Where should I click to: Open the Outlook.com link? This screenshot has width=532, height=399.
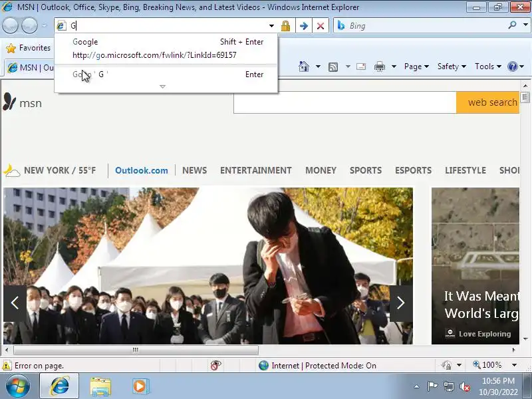(x=142, y=170)
